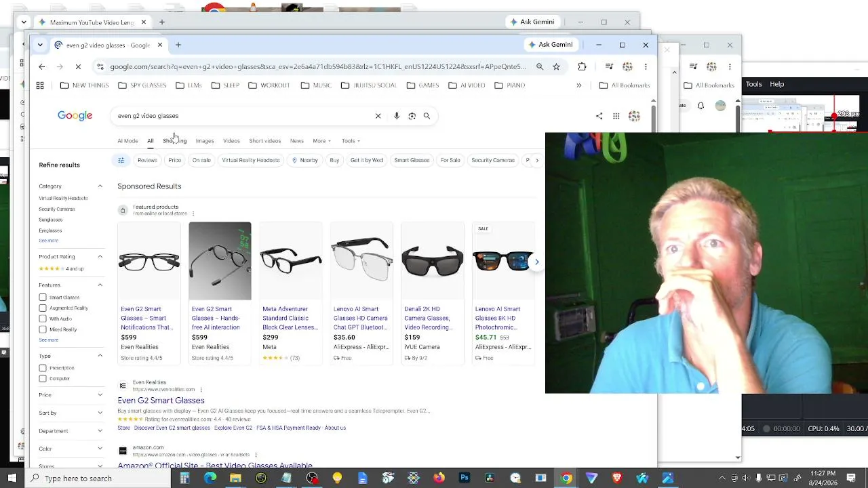Screen dimensions: 868x488
Task: Select the Computer type checkbox
Action: tap(43, 379)
